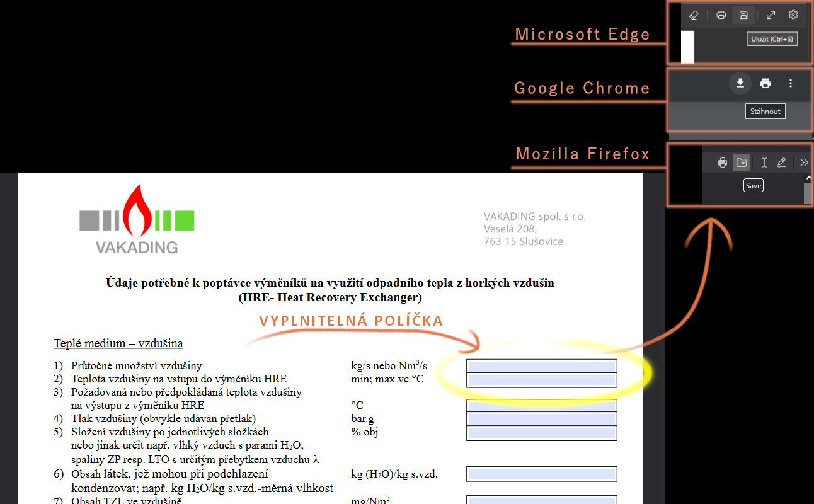
Task: Open Chrome's three-dot more actions menu
Action: [x=791, y=83]
